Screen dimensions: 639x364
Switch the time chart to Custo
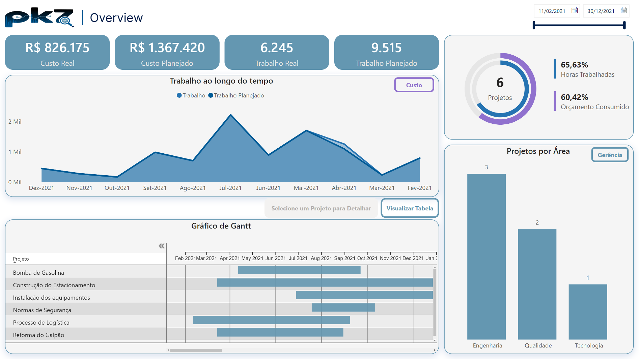[414, 85]
